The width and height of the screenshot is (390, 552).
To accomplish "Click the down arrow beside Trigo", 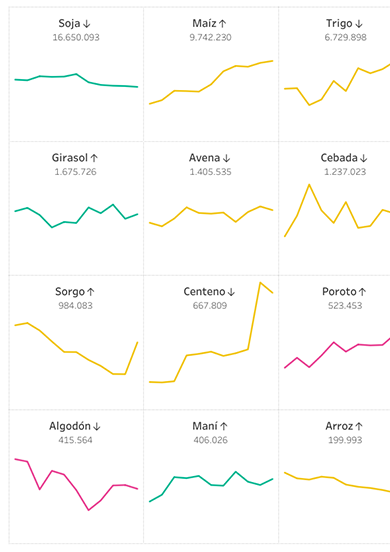I will click(x=359, y=24).
